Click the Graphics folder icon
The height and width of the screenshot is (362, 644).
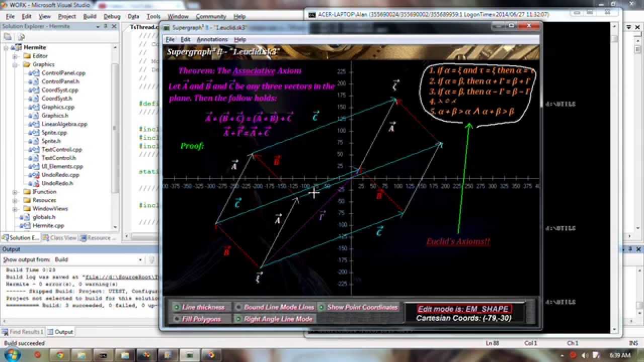pyautogui.click(x=27, y=64)
